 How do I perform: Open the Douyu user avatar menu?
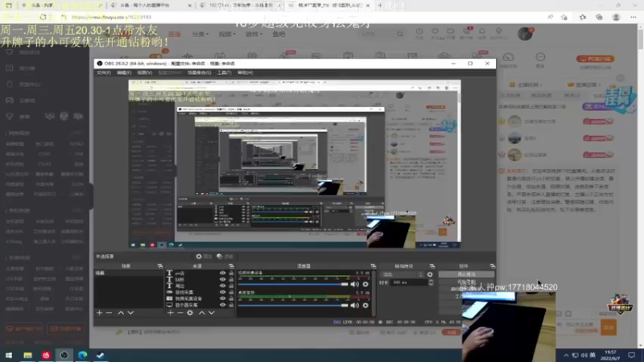coord(525,34)
